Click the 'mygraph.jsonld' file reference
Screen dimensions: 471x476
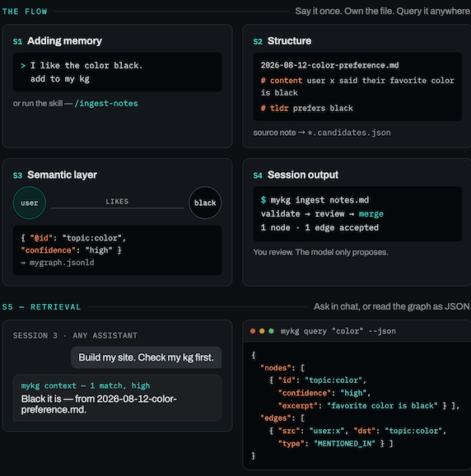[62, 263]
